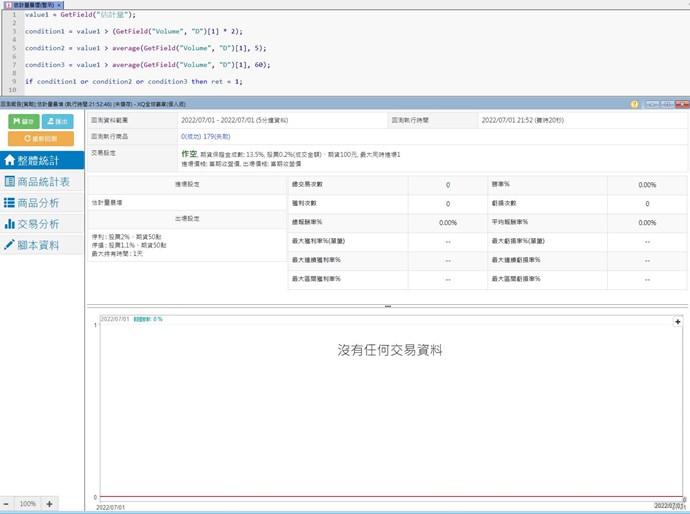Screen dimensions: 690x514
Task: Open the 整體統計 overall statistics section
Action: coord(42,160)
